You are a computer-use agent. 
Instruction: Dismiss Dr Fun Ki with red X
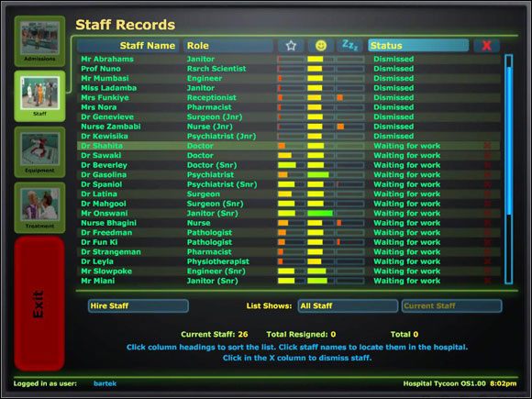pyautogui.click(x=487, y=242)
